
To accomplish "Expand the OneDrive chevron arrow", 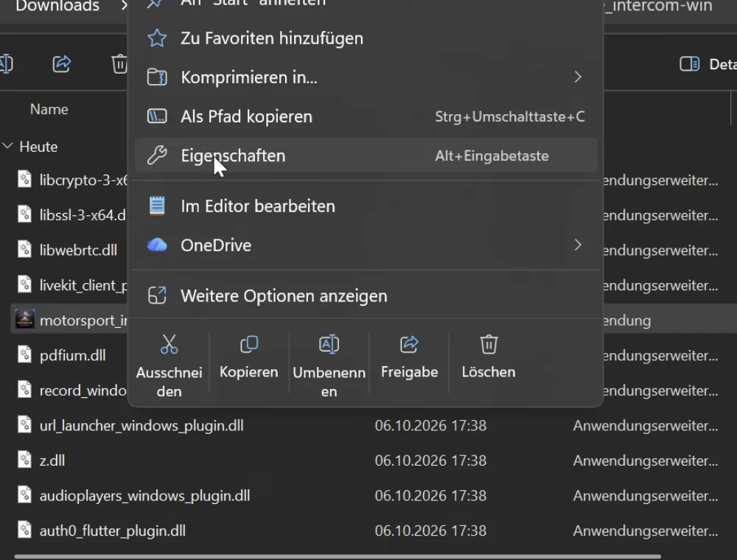I will click(x=578, y=245).
